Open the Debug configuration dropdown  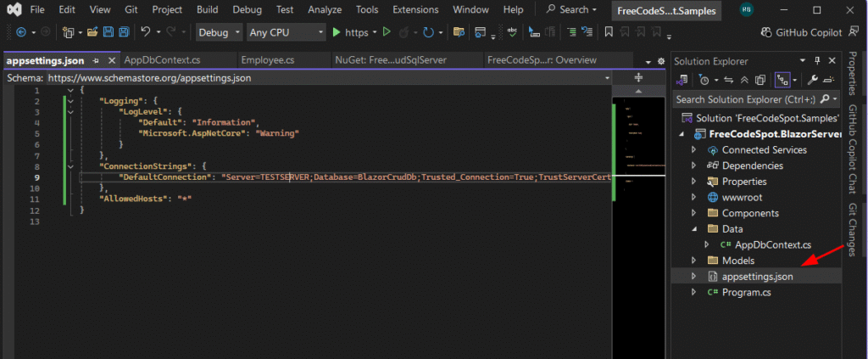point(220,33)
